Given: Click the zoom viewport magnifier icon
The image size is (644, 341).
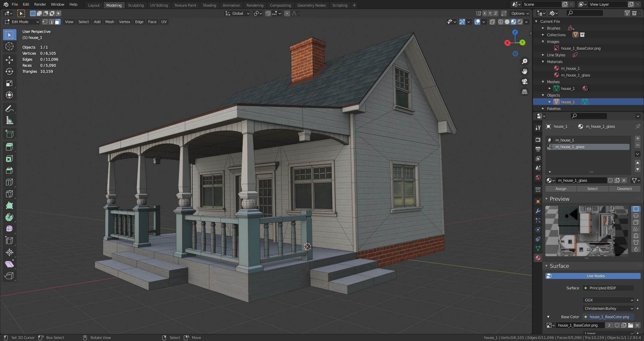Looking at the screenshot, I should pos(525,61).
